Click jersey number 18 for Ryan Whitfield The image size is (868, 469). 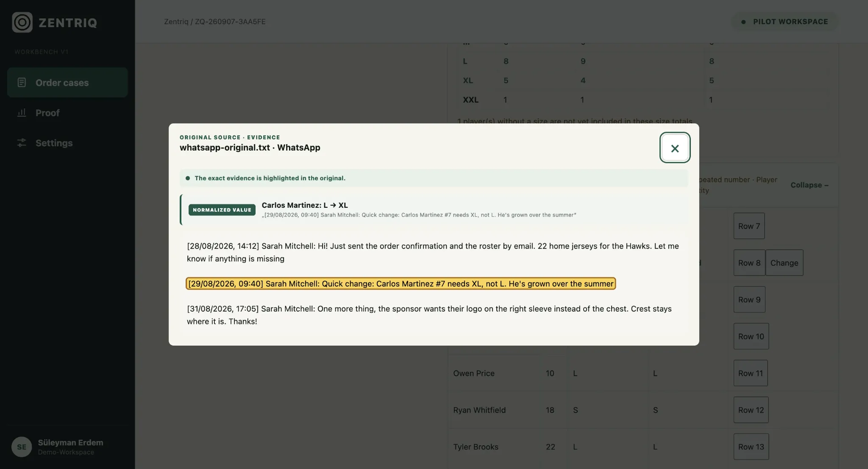(550, 410)
